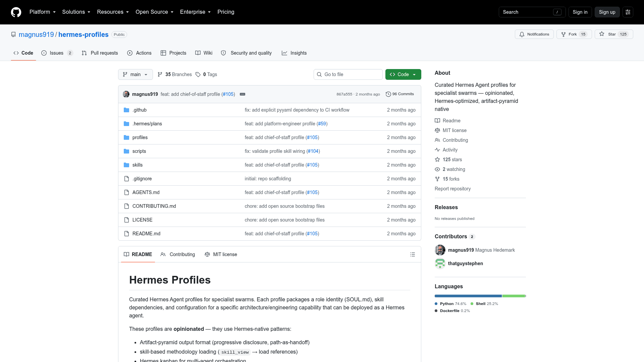The height and width of the screenshot is (362, 644).
Task: Expand the commit message ellipsis button
Action: [x=243, y=94]
